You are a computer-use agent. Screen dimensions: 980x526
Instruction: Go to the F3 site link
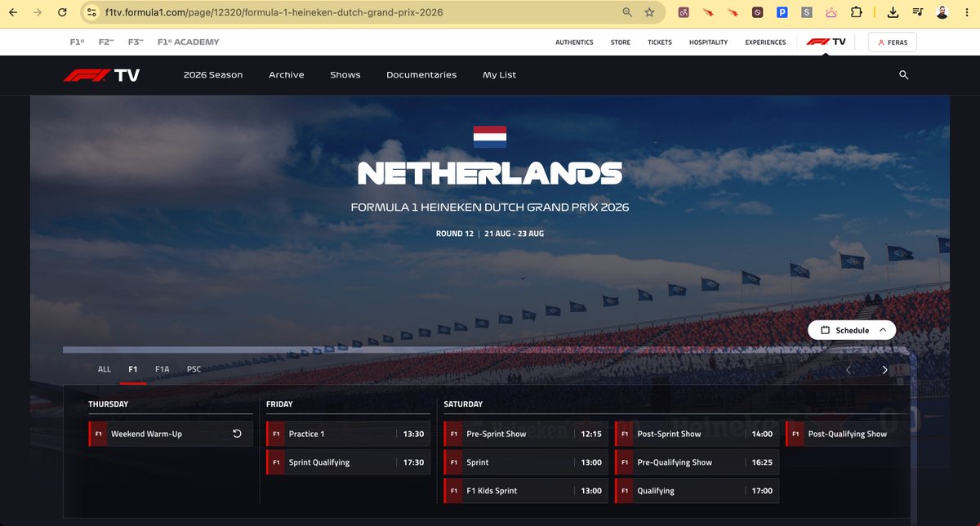[x=136, y=42]
